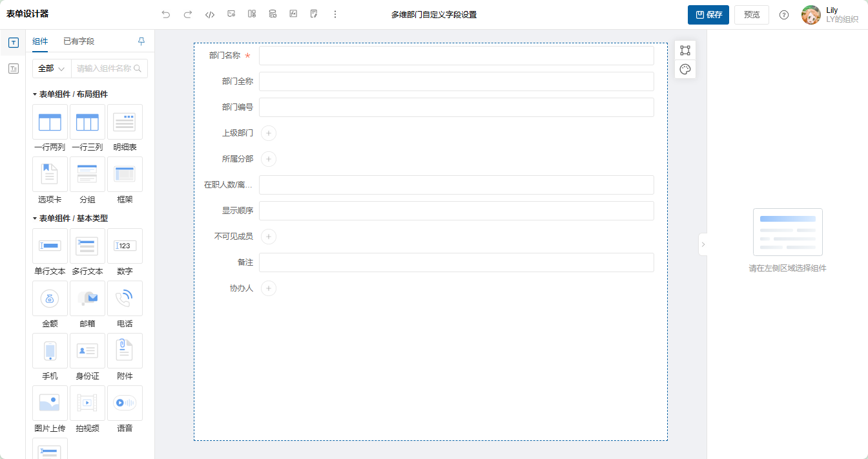Open the database settings icon in toolbar

point(273,14)
